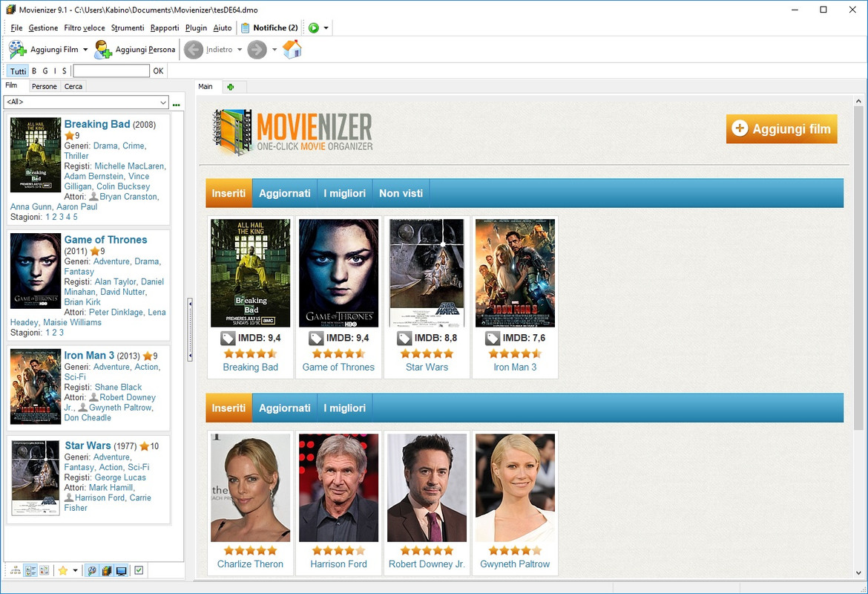Open the Gestione menu

pos(43,27)
